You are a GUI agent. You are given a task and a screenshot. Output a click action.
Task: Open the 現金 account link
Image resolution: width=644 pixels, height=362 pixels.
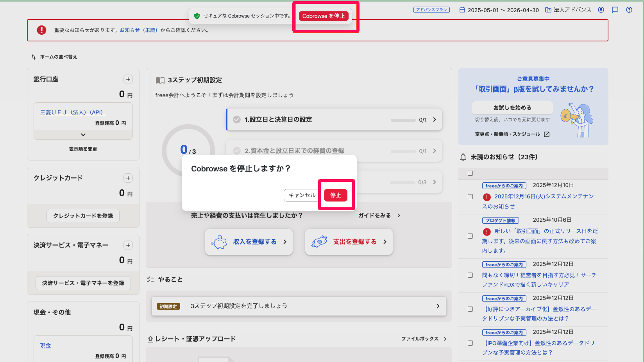45,346
